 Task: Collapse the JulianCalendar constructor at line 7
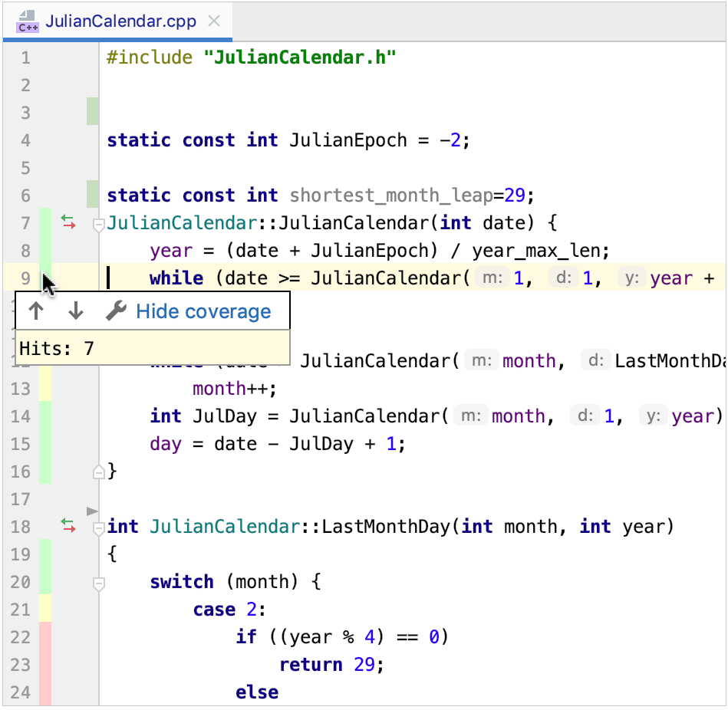[98, 225]
